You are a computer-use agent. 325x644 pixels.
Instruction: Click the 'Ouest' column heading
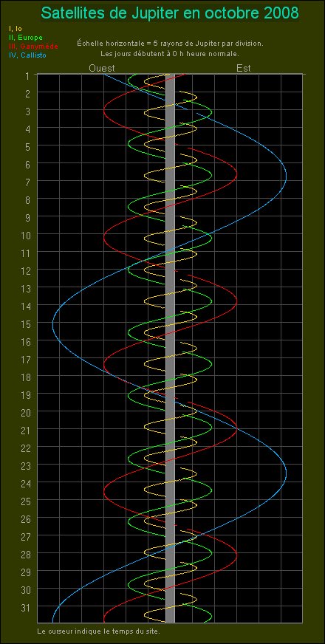[x=101, y=68]
